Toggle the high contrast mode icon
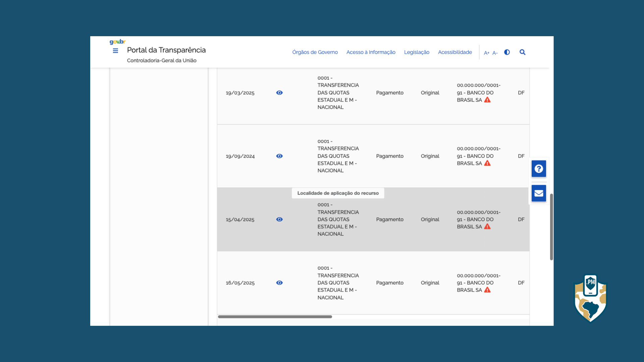 pos(507,52)
